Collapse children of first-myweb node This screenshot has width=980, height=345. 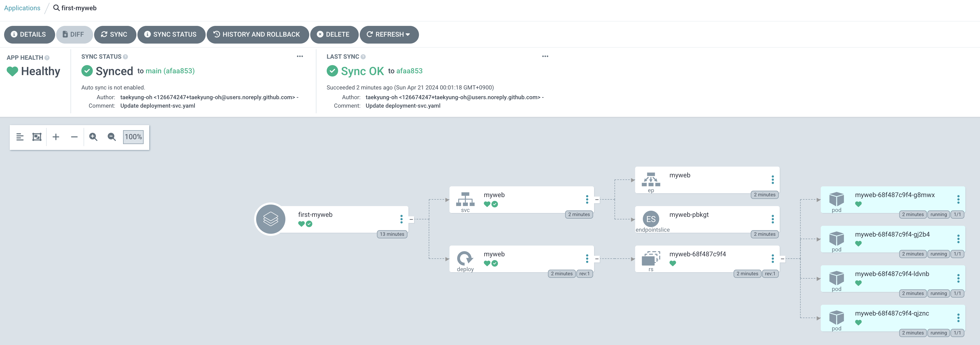(411, 219)
